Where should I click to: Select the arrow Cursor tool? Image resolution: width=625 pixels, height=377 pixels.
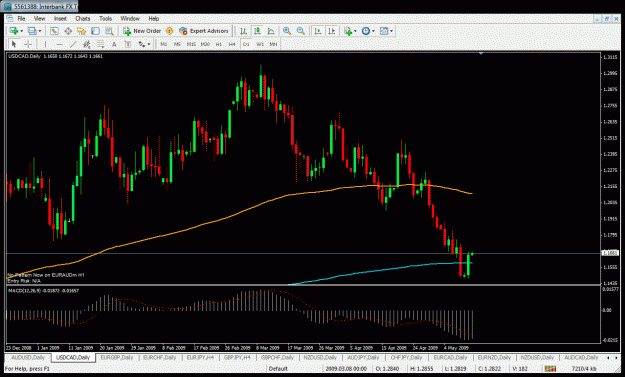click(14, 44)
